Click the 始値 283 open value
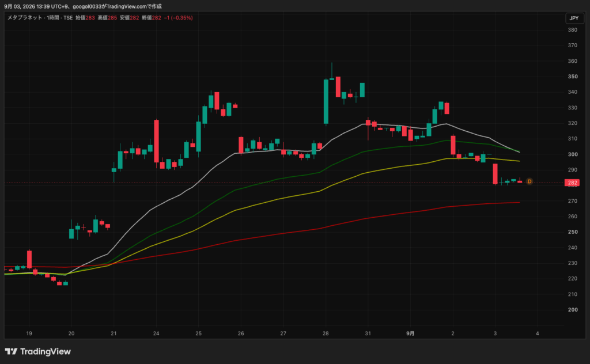This screenshot has height=364, width=590. click(x=85, y=18)
